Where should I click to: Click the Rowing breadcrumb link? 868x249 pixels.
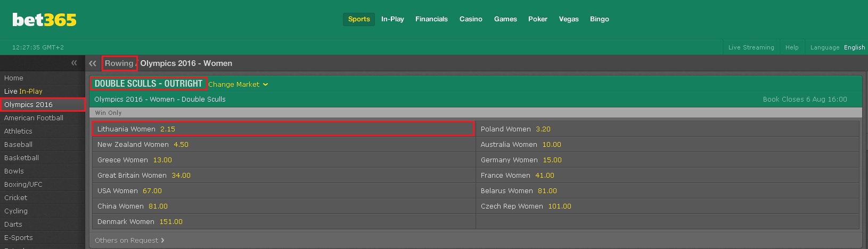[x=119, y=63]
